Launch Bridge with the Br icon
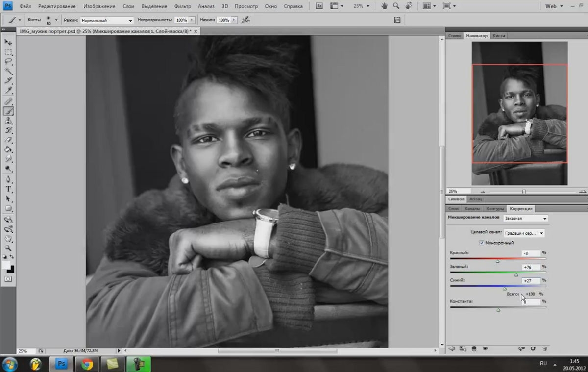 point(319,6)
